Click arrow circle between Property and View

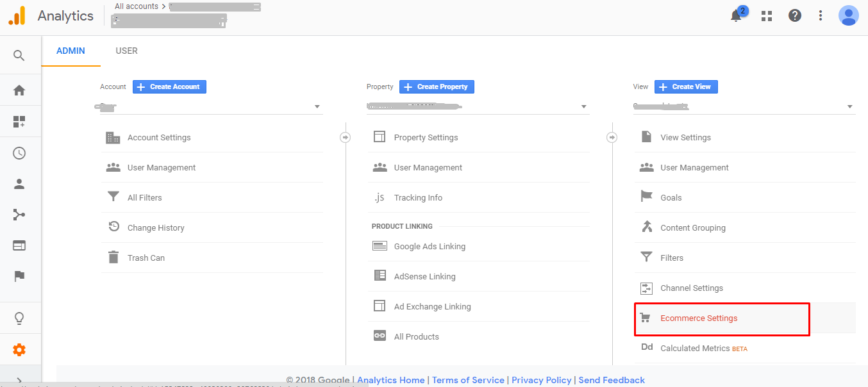[x=612, y=137]
